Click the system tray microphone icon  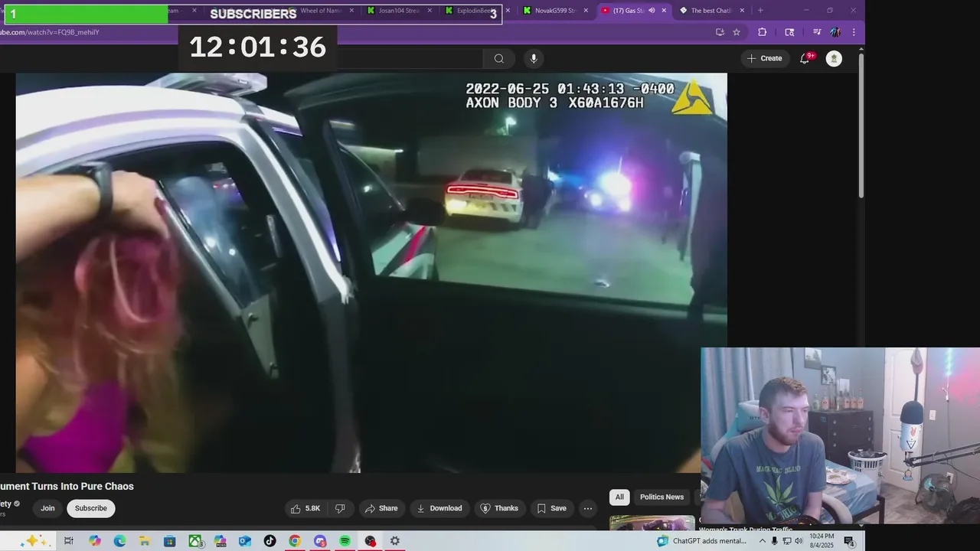[x=775, y=541]
